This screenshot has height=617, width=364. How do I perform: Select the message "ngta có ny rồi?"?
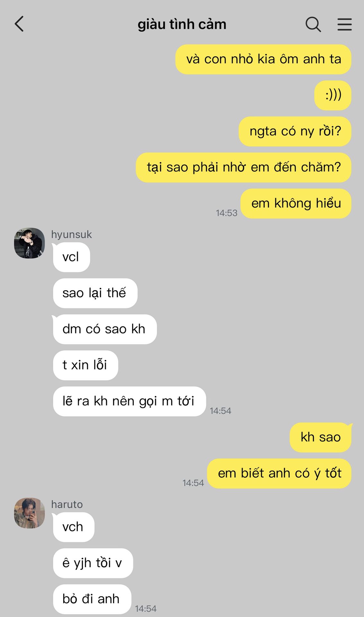(x=295, y=131)
